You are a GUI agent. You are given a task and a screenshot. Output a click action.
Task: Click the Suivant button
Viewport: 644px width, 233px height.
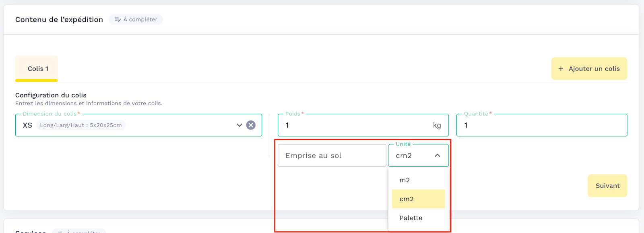pos(607,186)
